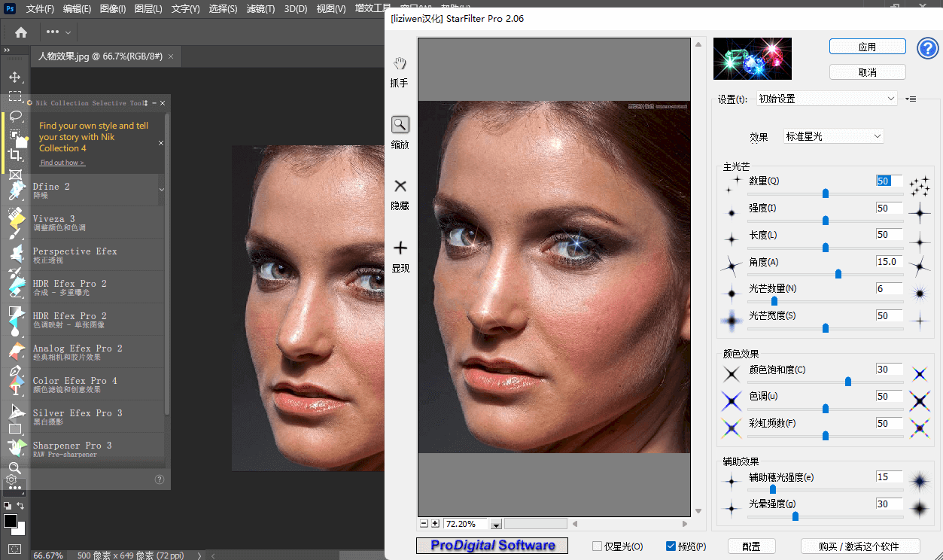Select the Lasso tool in Photoshop toolbar
This screenshot has height=560, width=943.
pos(15,116)
